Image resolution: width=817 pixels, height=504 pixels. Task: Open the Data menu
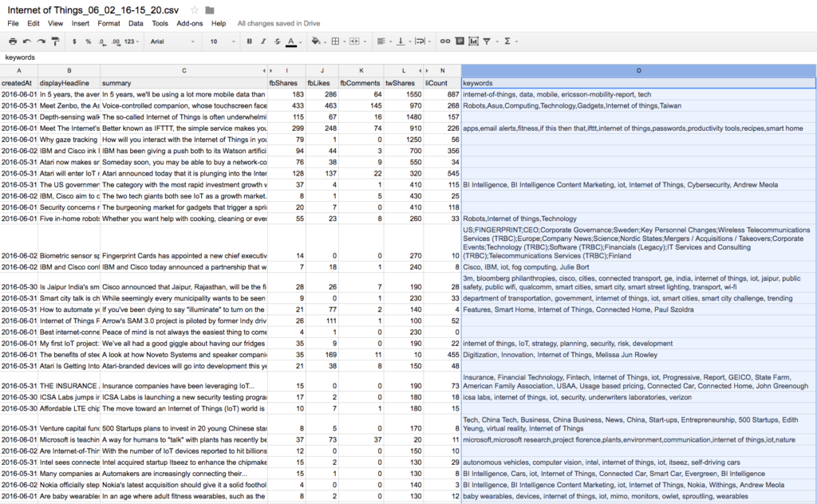pos(136,24)
